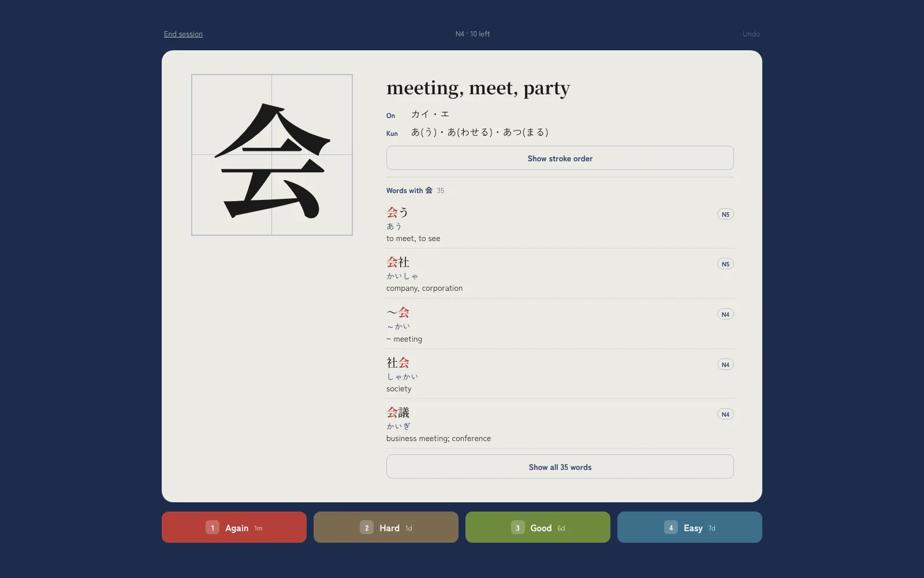Click the heading 'meeting, meet, party'
This screenshot has height=578, width=924.
(478, 88)
